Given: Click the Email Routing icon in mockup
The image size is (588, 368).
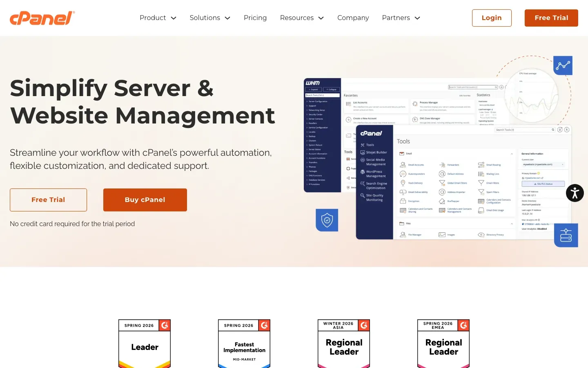Looking at the screenshot, I should (x=481, y=165).
